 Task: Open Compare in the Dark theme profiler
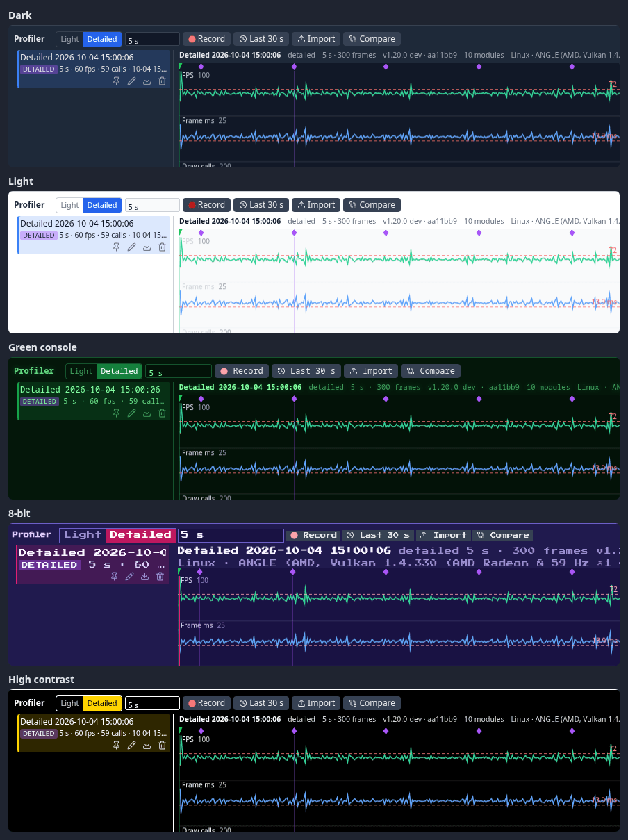point(372,39)
